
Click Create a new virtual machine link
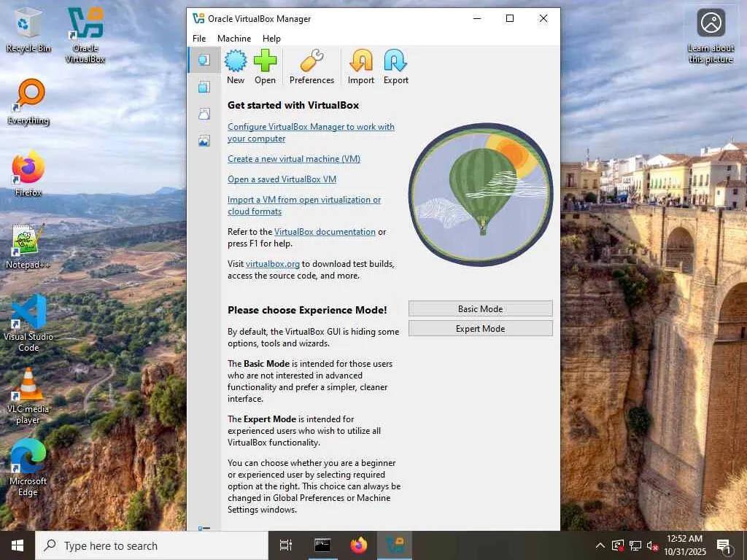pos(294,158)
